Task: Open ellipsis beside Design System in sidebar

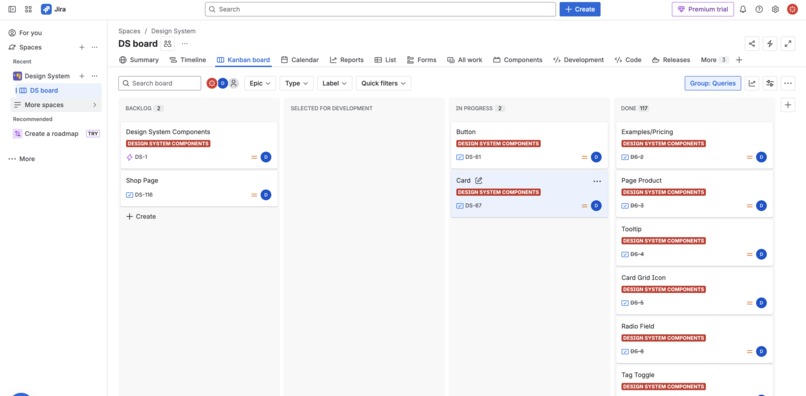Action: coord(95,76)
